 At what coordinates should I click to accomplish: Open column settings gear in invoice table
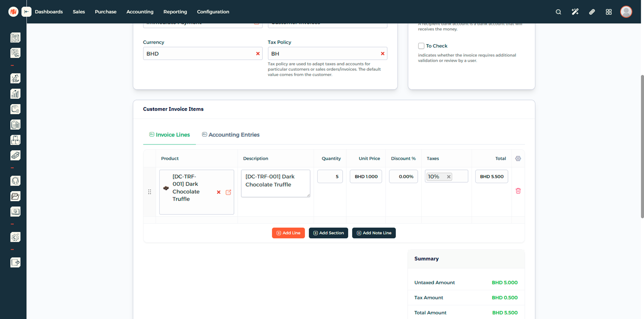click(518, 159)
